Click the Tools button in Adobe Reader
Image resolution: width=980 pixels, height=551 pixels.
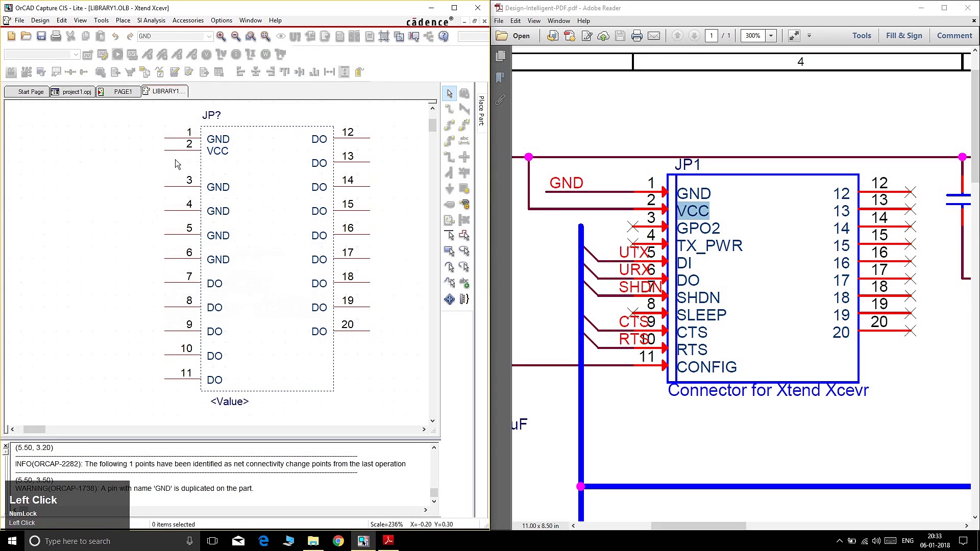(x=862, y=35)
